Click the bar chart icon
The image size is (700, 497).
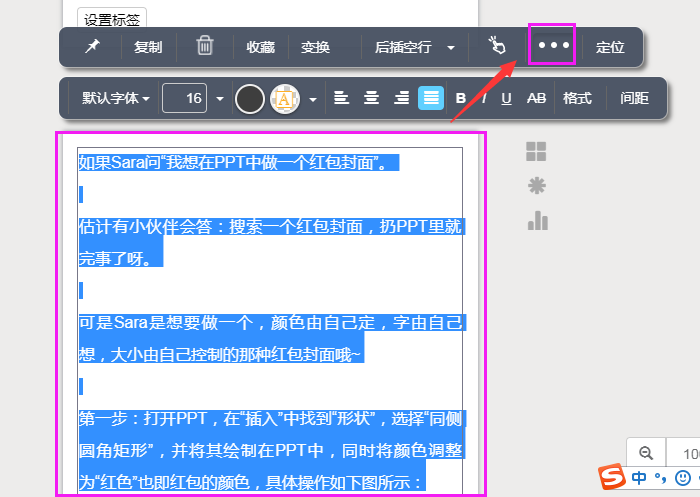pos(538,221)
